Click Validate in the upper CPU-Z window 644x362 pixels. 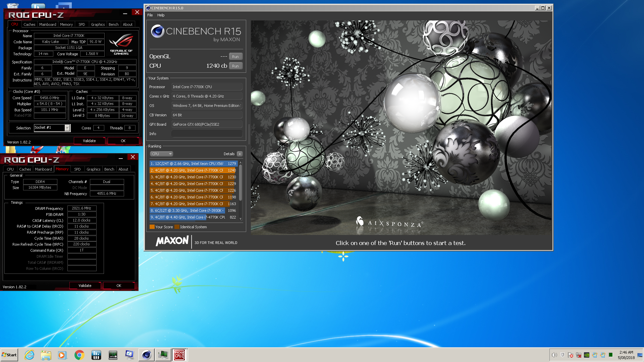pos(89,141)
